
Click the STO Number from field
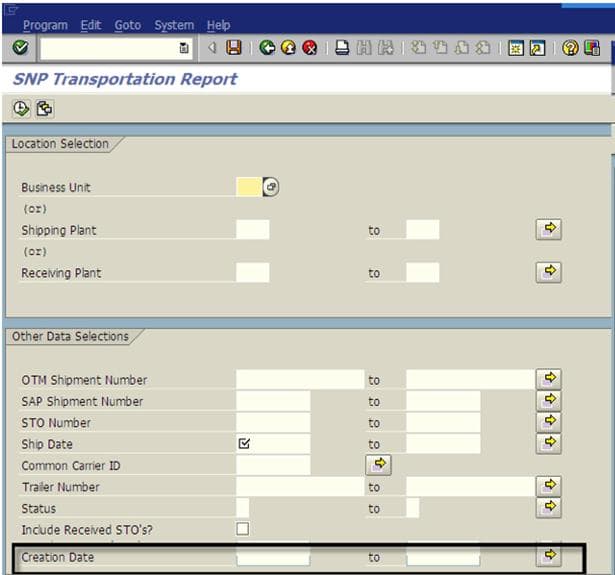pos(273,422)
